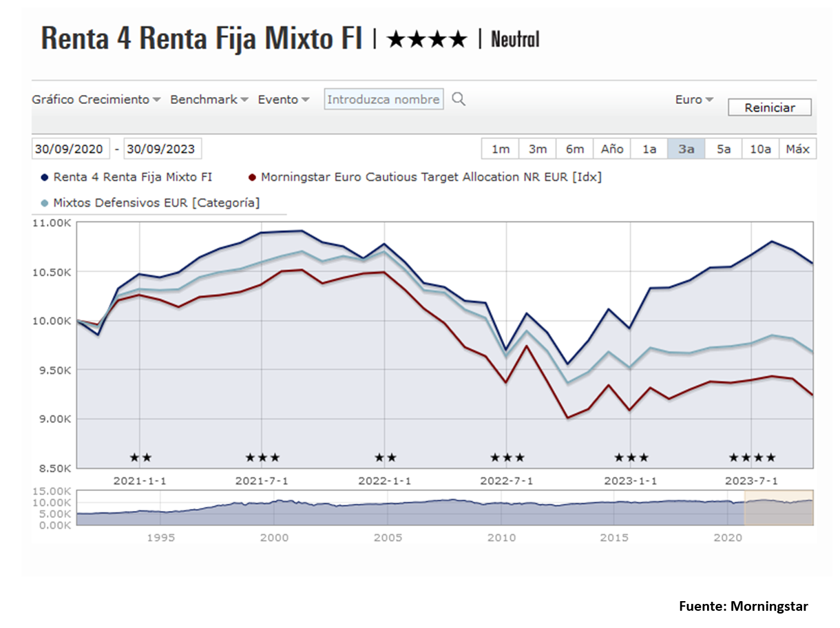Open the Euro currency dropdown
Image resolution: width=840 pixels, height=628 pixels.
[694, 99]
